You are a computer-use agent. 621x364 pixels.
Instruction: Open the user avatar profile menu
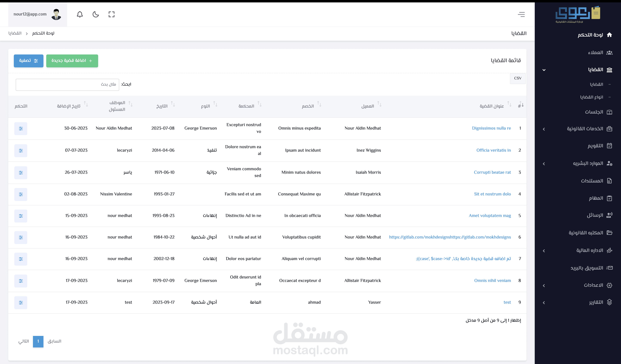tap(56, 14)
